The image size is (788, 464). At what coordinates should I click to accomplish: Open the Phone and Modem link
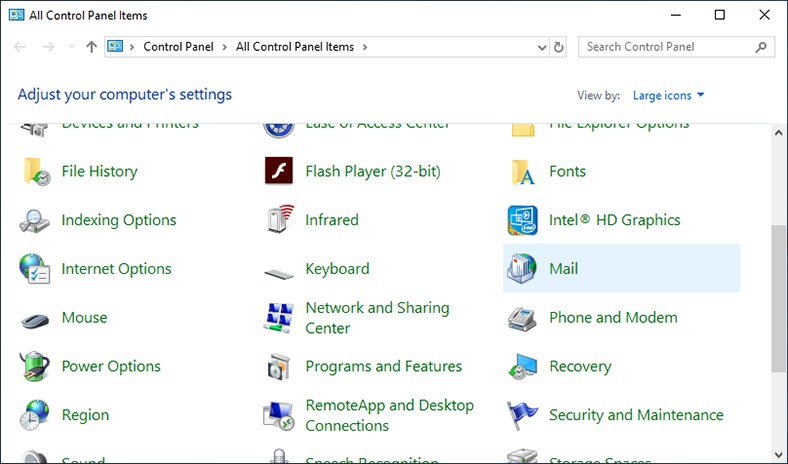(x=613, y=318)
